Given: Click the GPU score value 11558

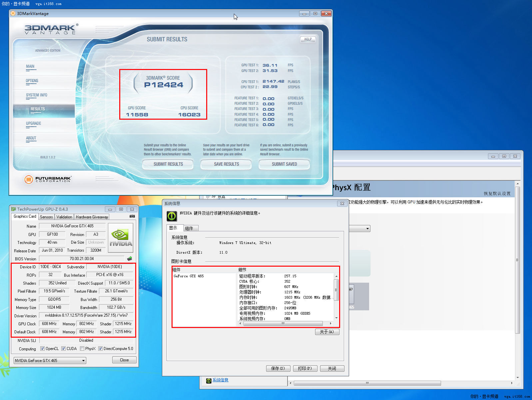Looking at the screenshot, I should 137,115.
